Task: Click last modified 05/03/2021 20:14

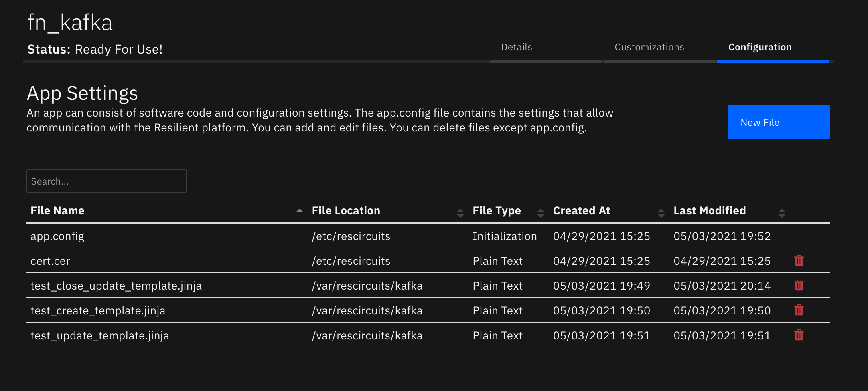Action: coord(722,286)
